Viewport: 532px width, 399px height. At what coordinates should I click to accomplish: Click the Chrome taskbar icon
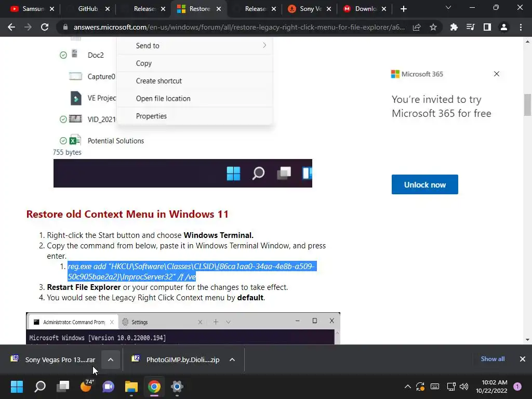154,387
